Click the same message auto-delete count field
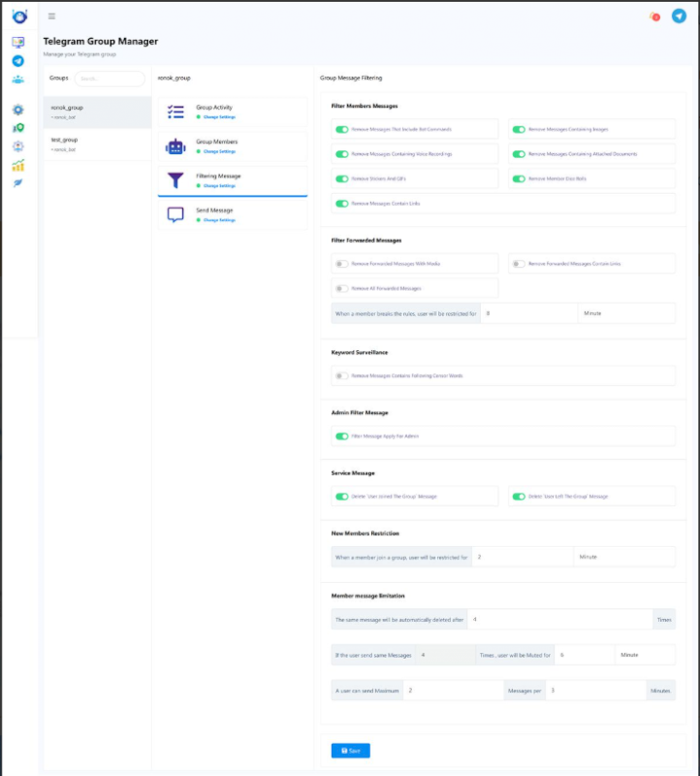The height and width of the screenshot is (776, 700). 560,620
